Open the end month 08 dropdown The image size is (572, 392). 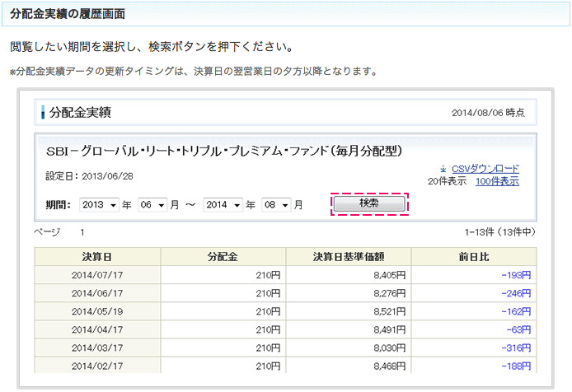(x=276, y=205)
